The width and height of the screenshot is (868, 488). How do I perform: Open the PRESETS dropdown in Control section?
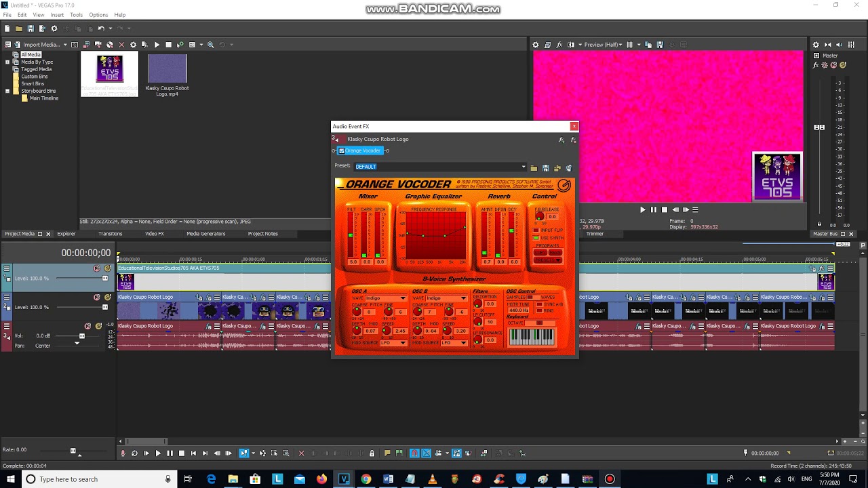tap(548, 260)
